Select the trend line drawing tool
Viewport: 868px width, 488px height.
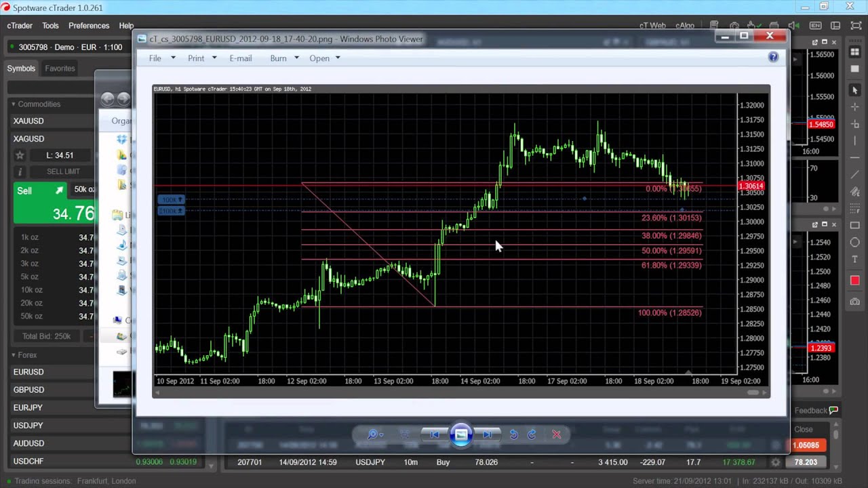(854, 175)
